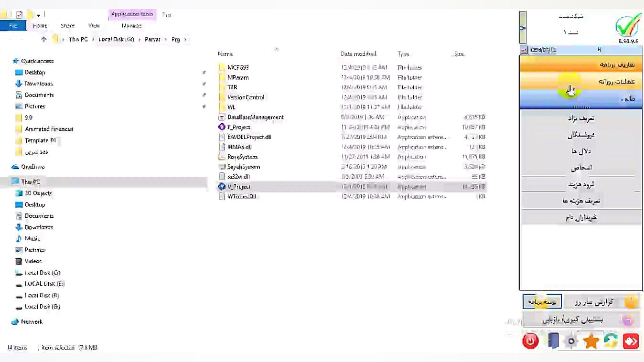Sort files by Date modified column header
The height and width of the screenshot is (362, 644).
click(x=358, y=54)
